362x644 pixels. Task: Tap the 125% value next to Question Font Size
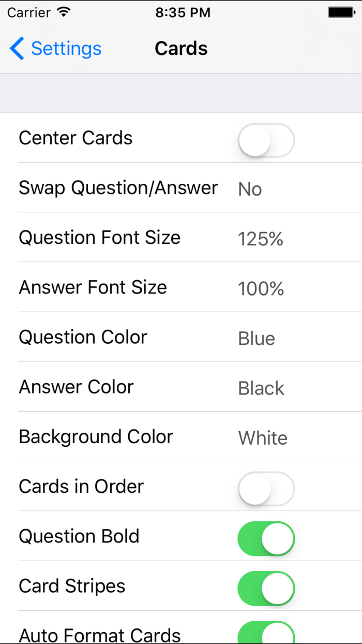pyautogui.click(x=260, y=239)
